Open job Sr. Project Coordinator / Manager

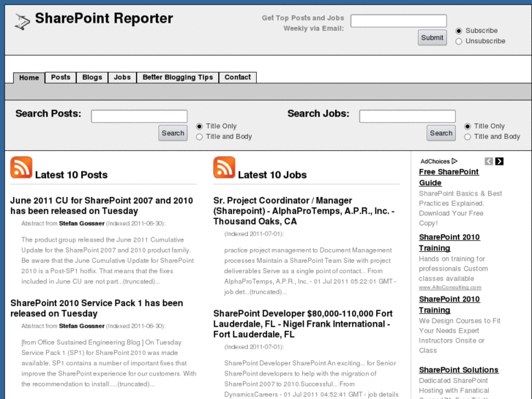point(304,211)
